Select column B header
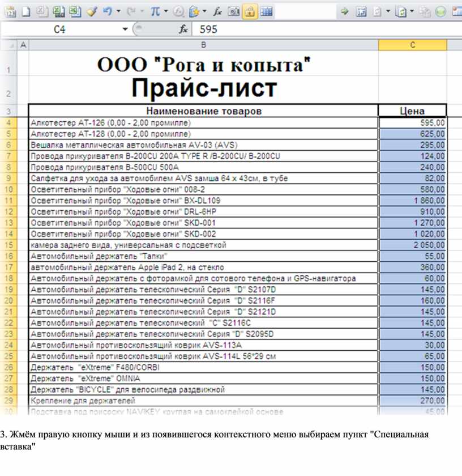The image size is (462, 476). click(204, 45)
